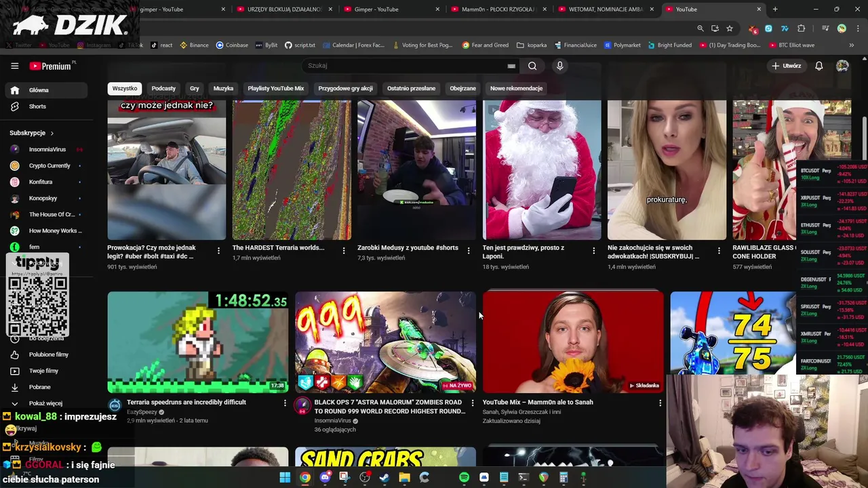Open options menu for Nie zakochujcie się short

point(719,251)
